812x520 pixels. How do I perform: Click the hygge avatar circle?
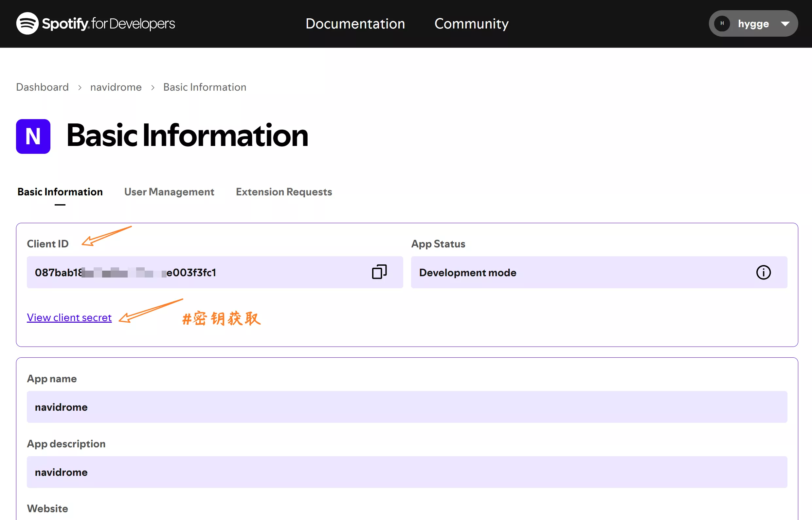pos(722,23)
